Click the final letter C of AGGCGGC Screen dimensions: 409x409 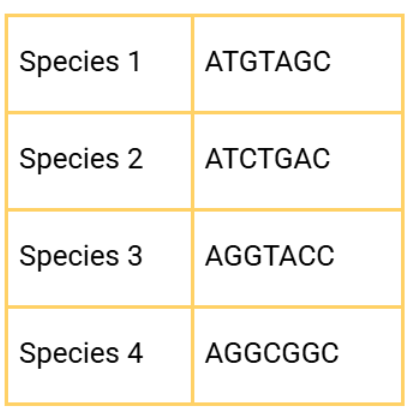(x=330, y=353)
